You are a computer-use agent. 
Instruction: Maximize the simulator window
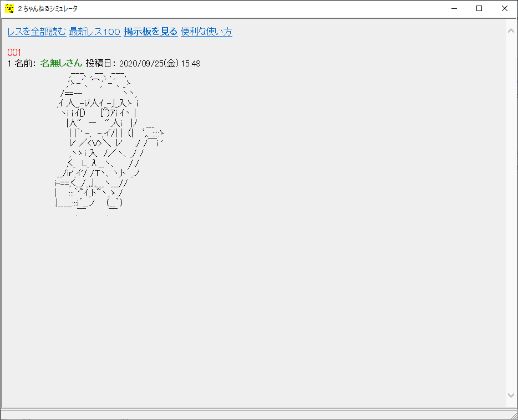479,8
